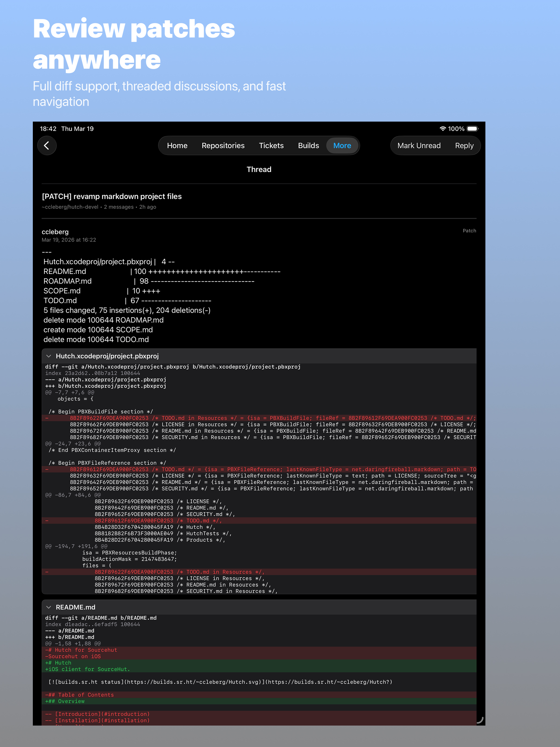The image size is (560, 747).
Task: Select the Builds tab
Action: 308,145
